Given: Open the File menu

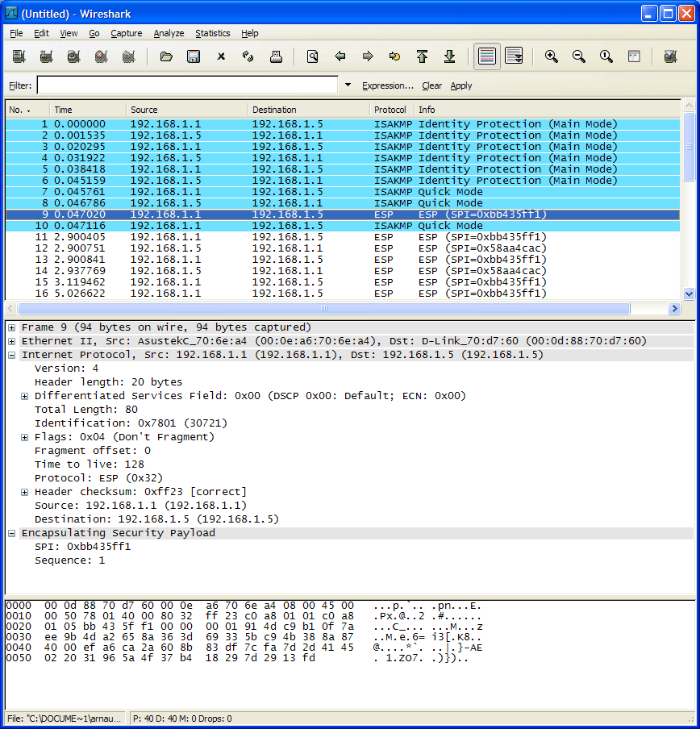Looking at the screenshot, I should point(16,33).
